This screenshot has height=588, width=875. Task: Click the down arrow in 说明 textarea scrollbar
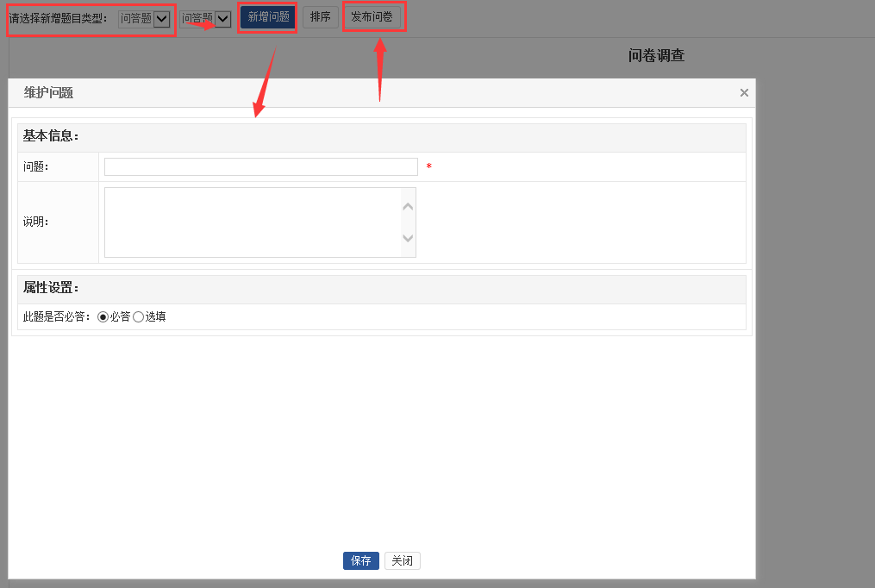409,239
